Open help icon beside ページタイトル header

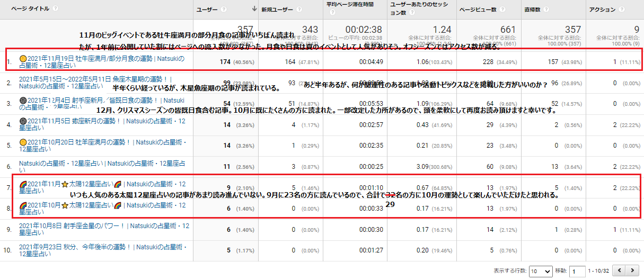[56, 8]
